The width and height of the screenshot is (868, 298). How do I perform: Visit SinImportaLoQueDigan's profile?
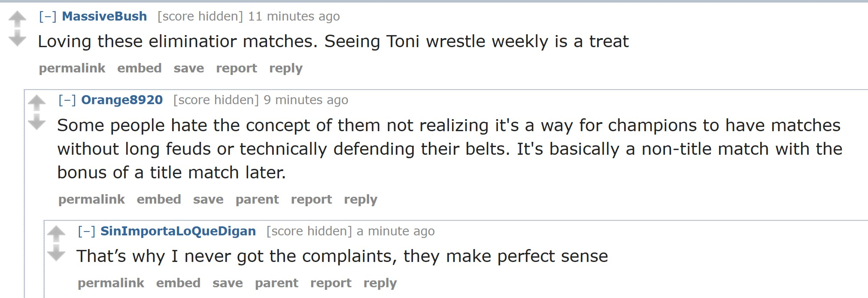178,231
